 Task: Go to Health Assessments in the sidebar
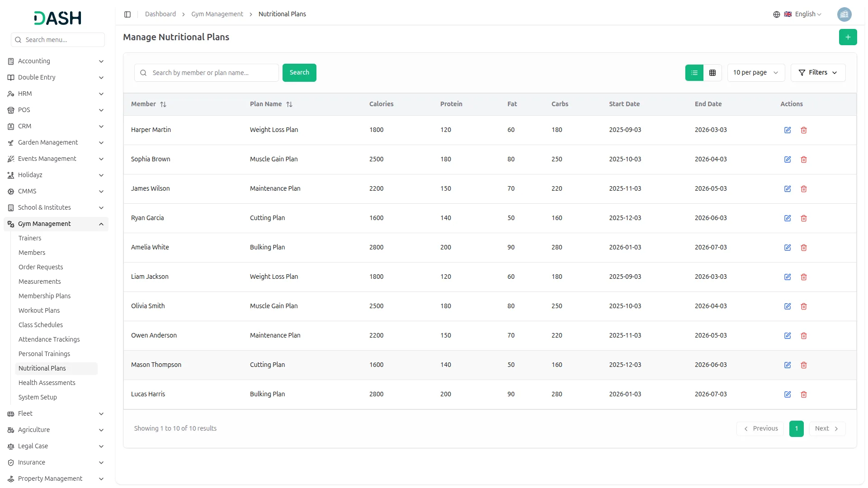(x=47, y=383)
